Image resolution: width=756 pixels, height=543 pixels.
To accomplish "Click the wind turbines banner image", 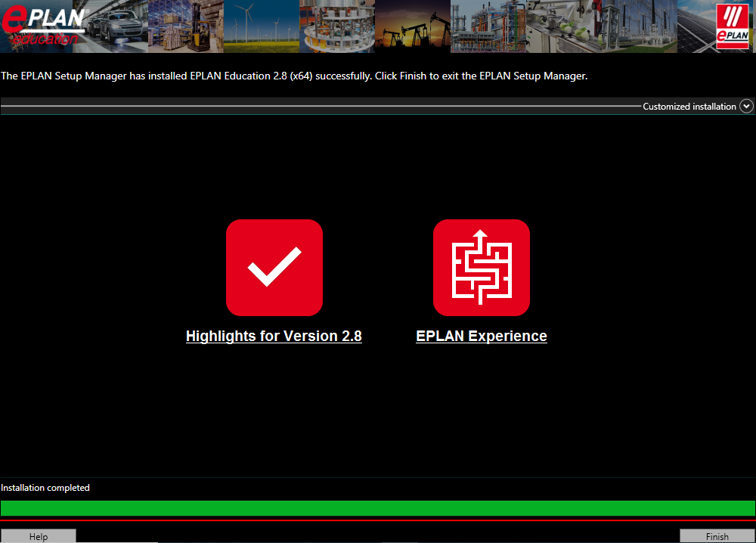I will pyautogui.click(x=262, y=26).
